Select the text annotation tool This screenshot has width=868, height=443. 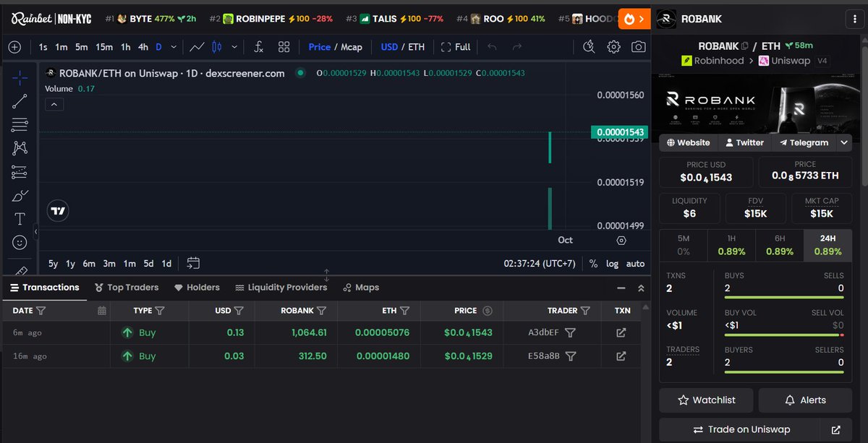[20, 219]
